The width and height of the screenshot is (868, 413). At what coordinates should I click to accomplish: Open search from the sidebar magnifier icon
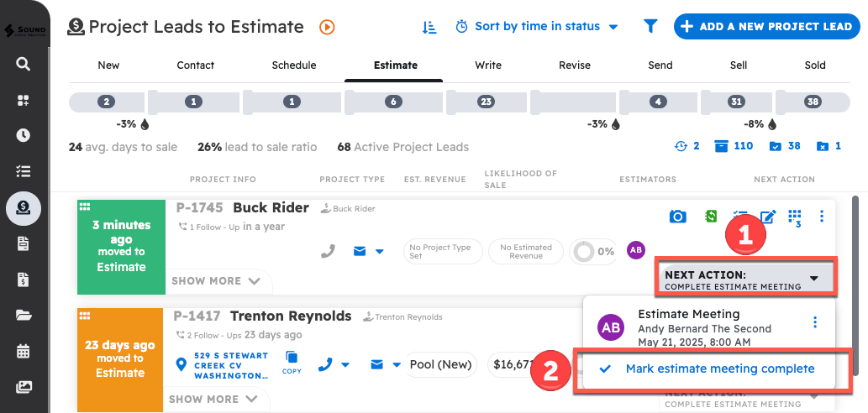pyautogui.click(x=24, y=65)
